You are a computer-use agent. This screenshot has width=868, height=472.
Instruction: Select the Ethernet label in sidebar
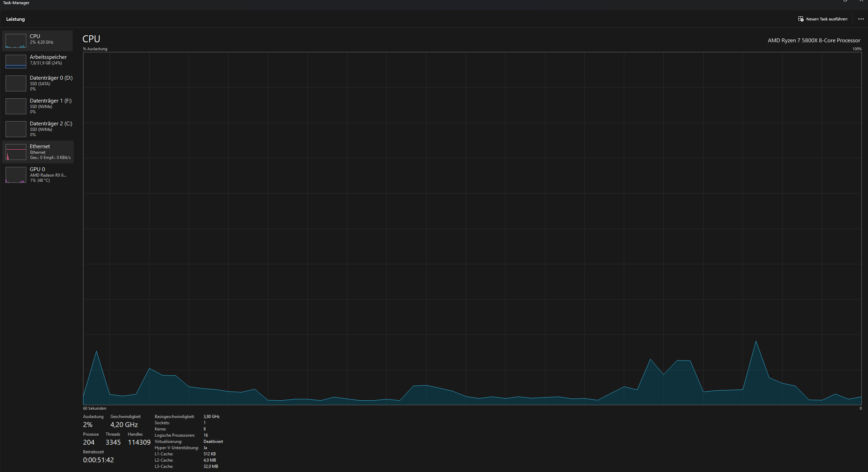pos(40,146)
